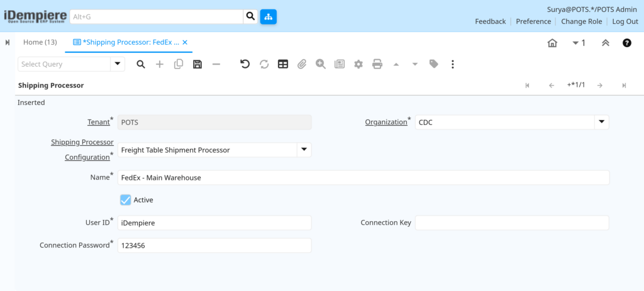Expand the Organization dropdown arrow

pos(602,122)
